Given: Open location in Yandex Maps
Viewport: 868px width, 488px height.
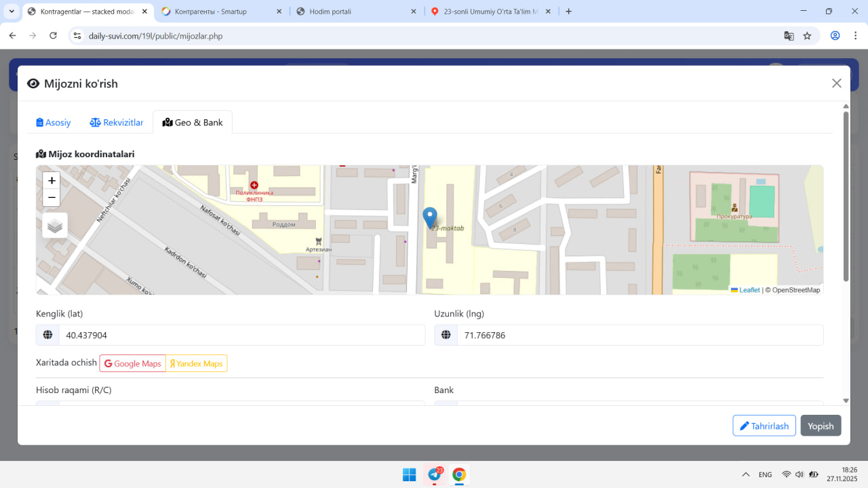Looking at the screenshot, I should (x=197, y=364).
